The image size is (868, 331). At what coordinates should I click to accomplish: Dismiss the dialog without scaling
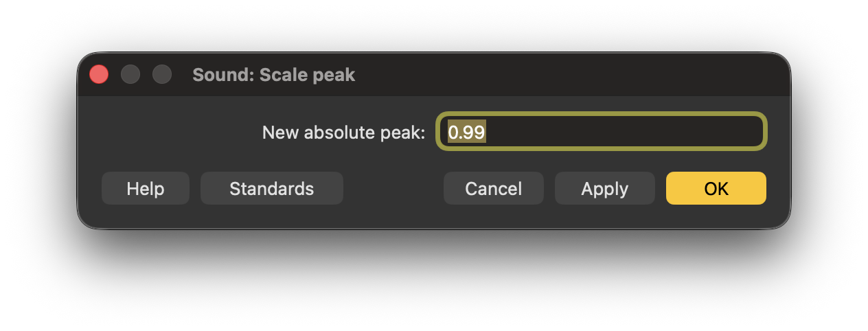click(493, 188)
